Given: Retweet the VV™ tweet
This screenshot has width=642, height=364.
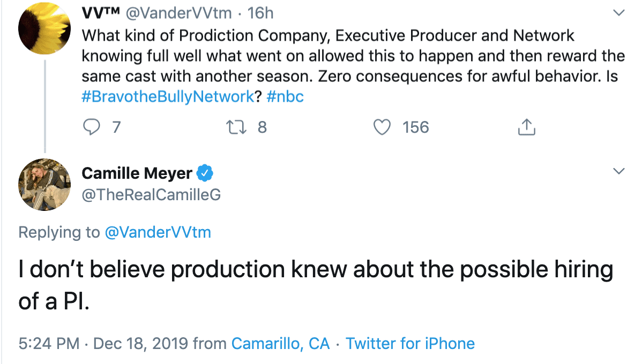Looking at the screenshot, I should coord(233,127).
